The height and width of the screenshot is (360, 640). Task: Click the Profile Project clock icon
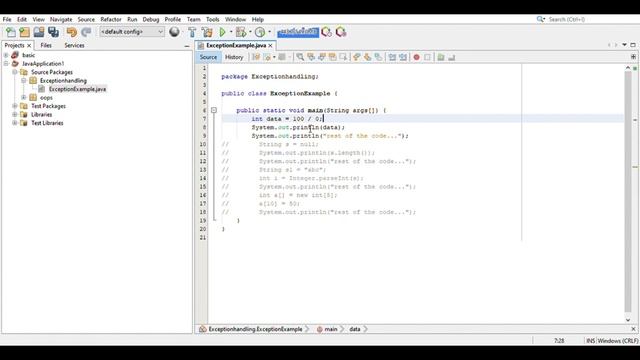click(260, 32)
